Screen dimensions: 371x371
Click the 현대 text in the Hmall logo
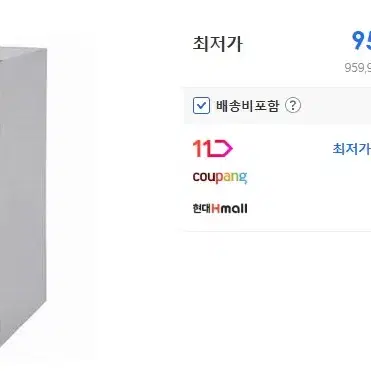coord(201,209)
